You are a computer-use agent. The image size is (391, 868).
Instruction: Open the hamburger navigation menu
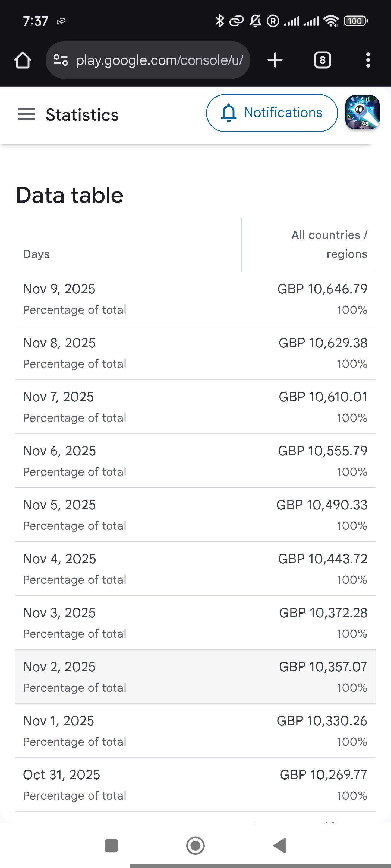26,114
